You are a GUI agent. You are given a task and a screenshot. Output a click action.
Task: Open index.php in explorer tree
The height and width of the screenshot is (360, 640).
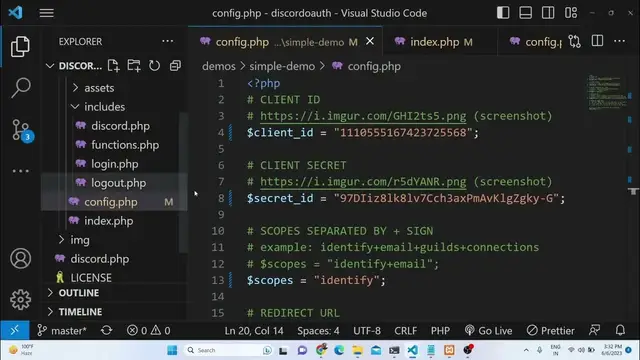tap(109, 220)
